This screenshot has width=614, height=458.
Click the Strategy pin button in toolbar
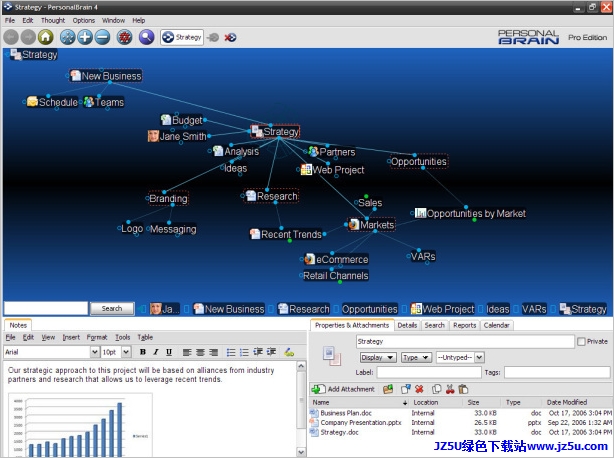[182, 38]
